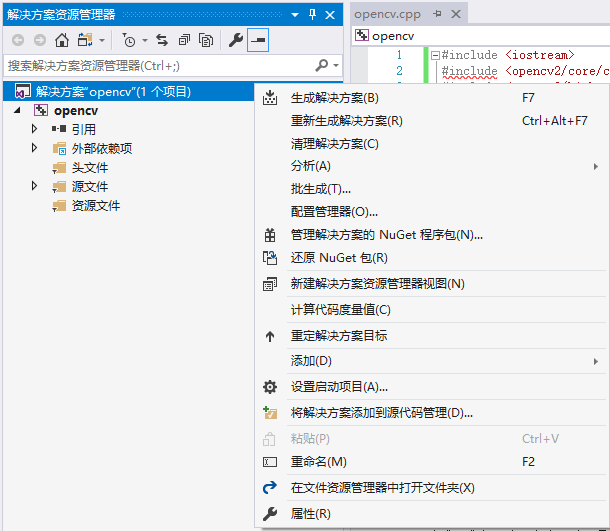Click the pending changes filter clock icon
Viewport: 610px width, 531px height.
pos(128,40)
